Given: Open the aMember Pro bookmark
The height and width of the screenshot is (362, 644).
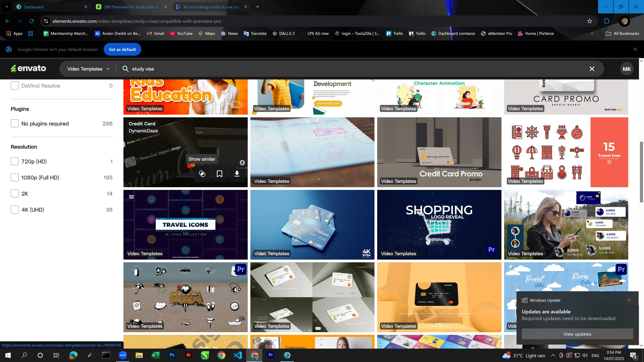Looking at the screenshot, I should pos(496,34).
